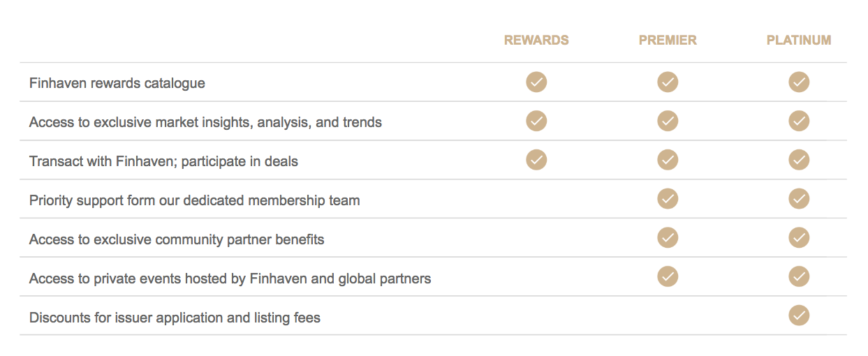Select the REWARDS column header
Image resolution: width=868 pixels, height=356 pixels.
pos(536,40)
